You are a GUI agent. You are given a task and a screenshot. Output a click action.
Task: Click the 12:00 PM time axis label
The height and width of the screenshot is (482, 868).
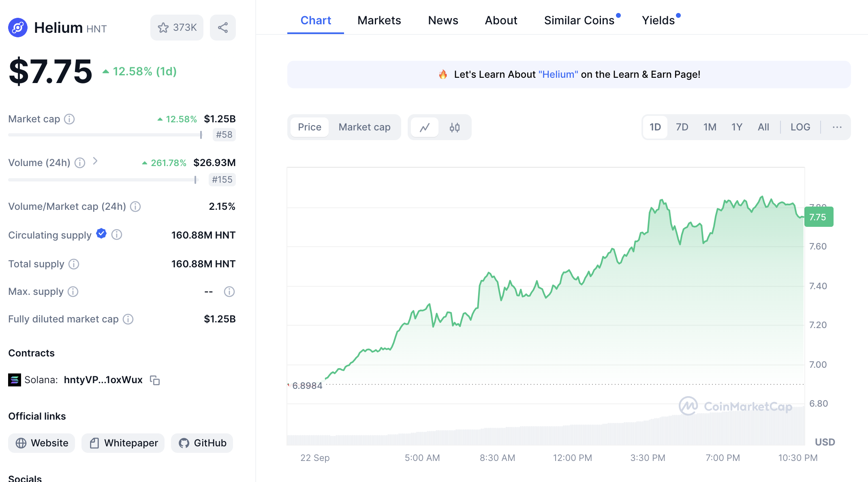click(x=573, y=458)
